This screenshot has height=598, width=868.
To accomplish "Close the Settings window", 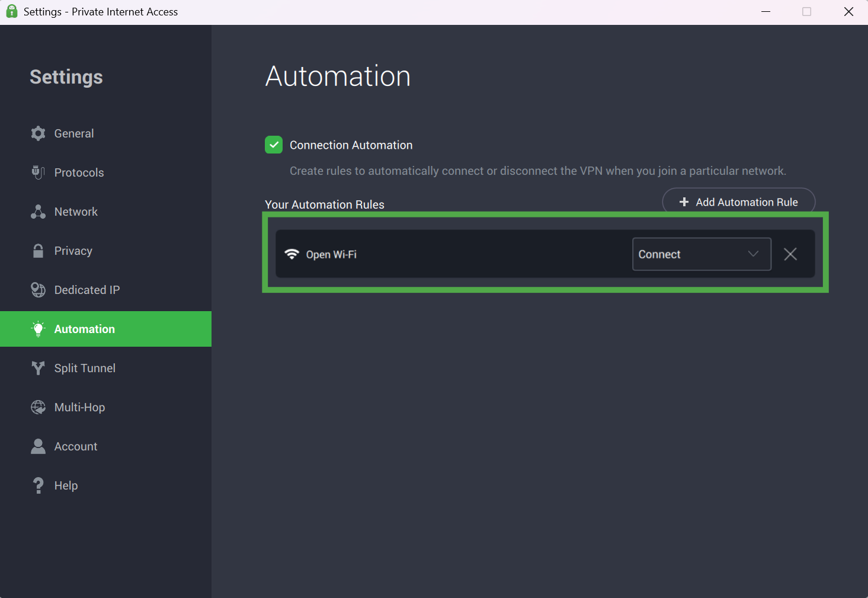I will (x=848, y=12).
